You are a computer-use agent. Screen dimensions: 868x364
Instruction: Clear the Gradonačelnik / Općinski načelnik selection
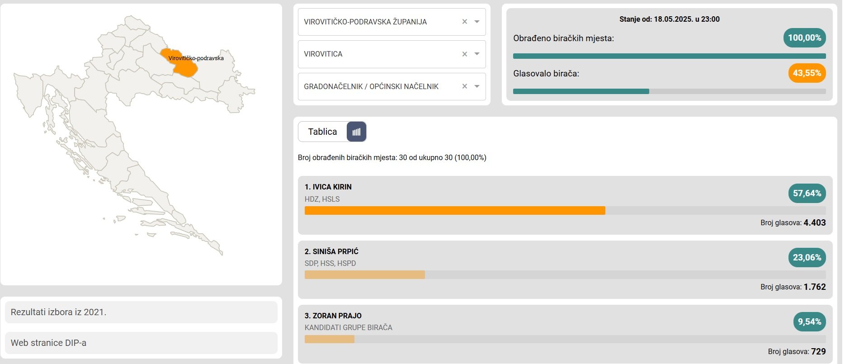click(x=464, y=86)
